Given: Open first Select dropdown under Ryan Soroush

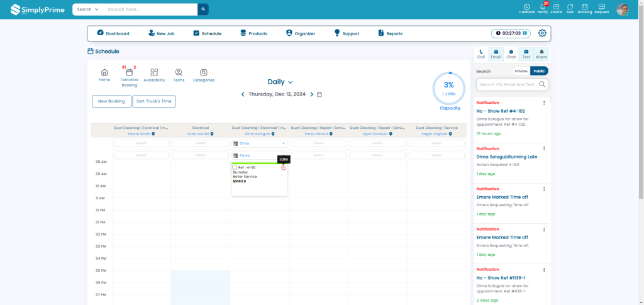Looking at the screenshot, I should pos(377,143).
